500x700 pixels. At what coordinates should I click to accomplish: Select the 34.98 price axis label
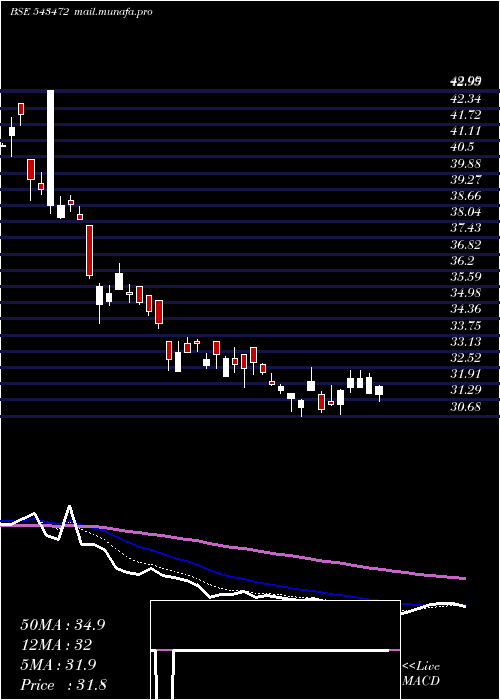point(466,293)
